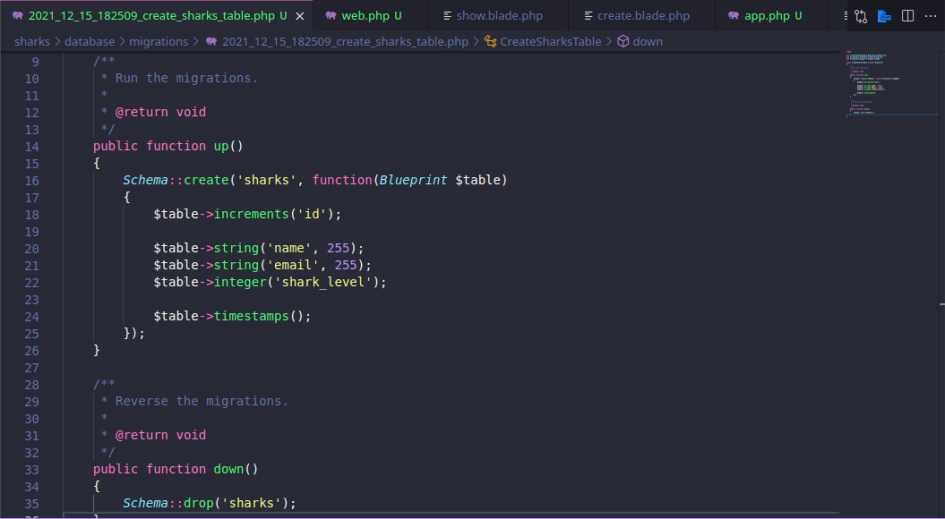Open the show.blade.php tab
The image size is (945, 519).
coord(498,16)
